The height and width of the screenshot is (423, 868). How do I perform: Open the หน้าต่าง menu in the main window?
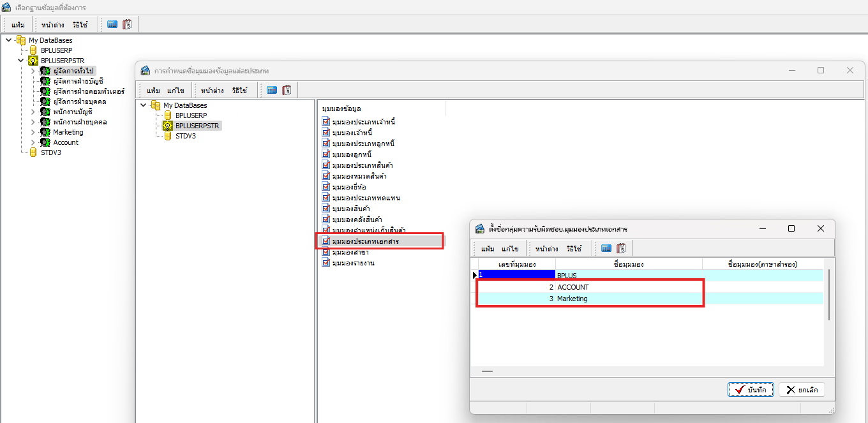pyautogui.click(x=52, y=25)
